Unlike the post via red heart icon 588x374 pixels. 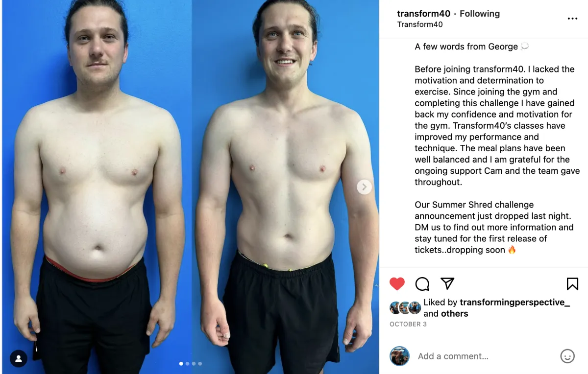point(397,284)
